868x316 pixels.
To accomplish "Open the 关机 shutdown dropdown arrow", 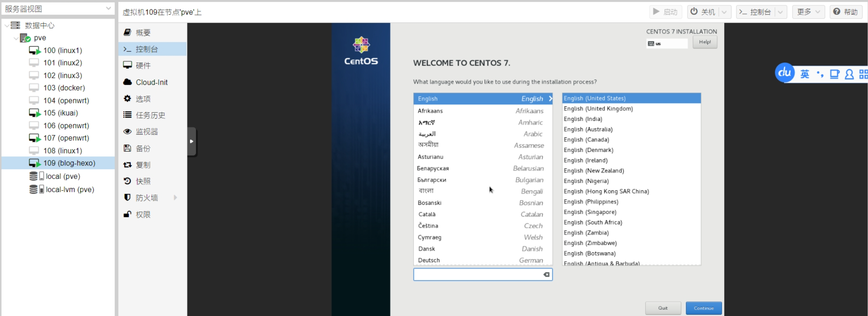I will click(724, 12).
